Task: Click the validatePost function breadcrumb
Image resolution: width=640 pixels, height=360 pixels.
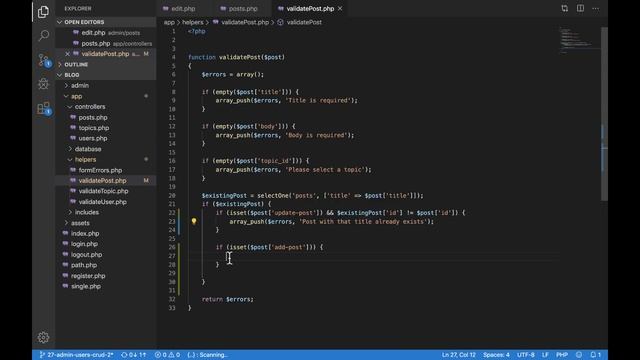Action: coord(300,22)
